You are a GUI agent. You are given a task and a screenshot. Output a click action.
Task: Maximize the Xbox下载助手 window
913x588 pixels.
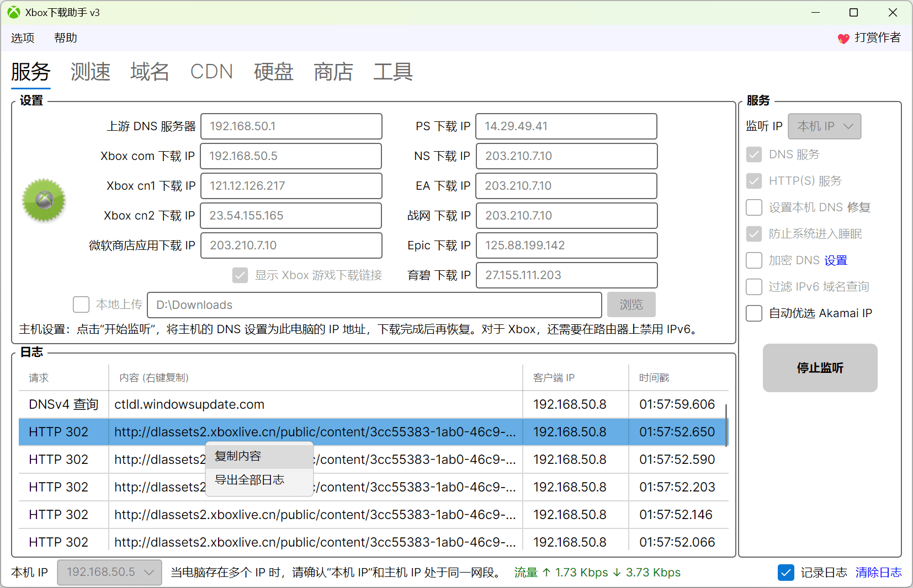click(x=853, y=12)
